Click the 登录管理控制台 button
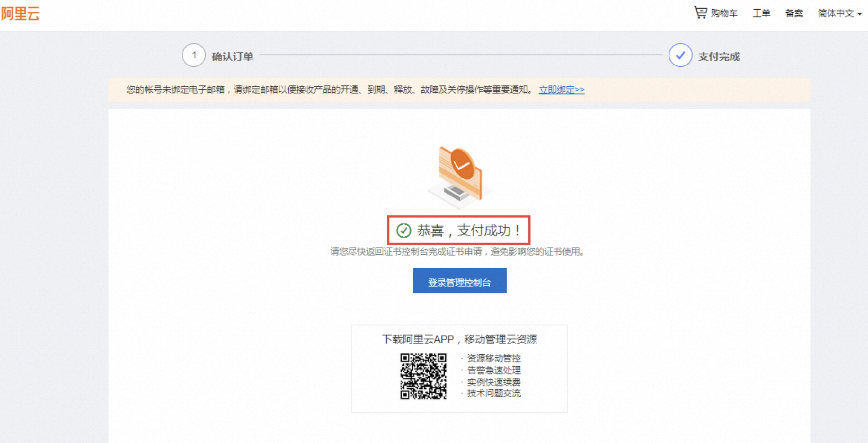868x443 pixels. (x=460, y=281)
